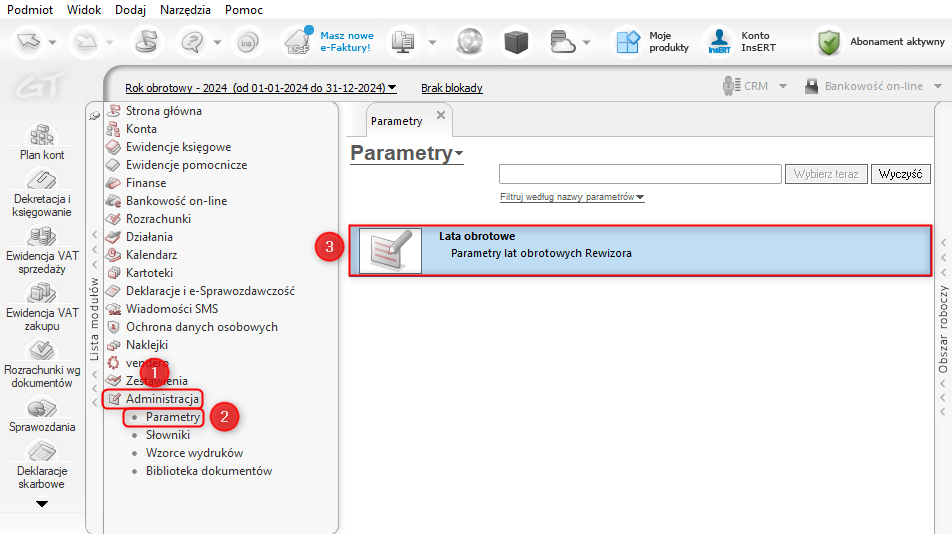The width and height of the screenshot is (952, 534).
Task: Open Konto InsERT
Action: [742, 41]
